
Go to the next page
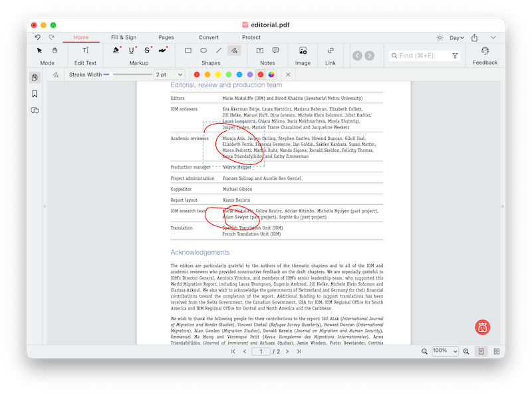[x=287, y=351]
